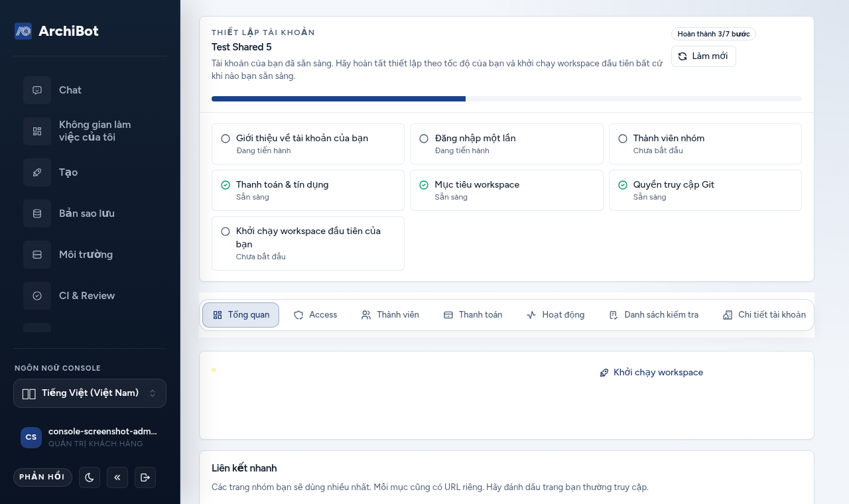849x504 pixels.
Task: Click the Tạo rocket icon
Action: [x=37, y=172]
